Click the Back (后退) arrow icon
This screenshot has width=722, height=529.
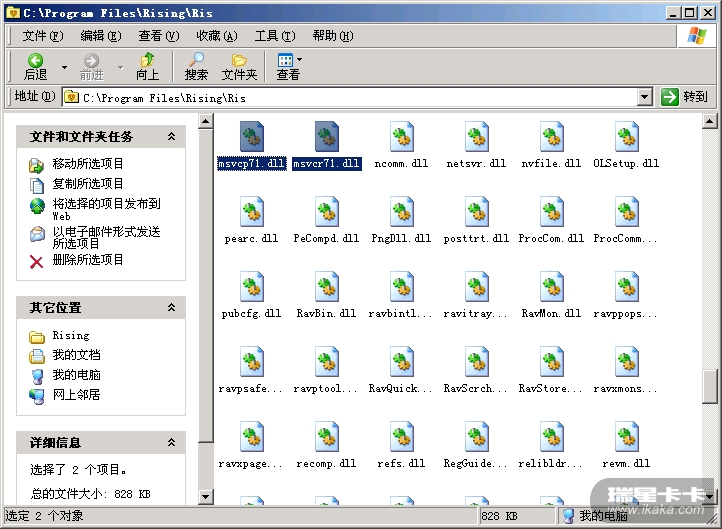(x=35, y=60)
